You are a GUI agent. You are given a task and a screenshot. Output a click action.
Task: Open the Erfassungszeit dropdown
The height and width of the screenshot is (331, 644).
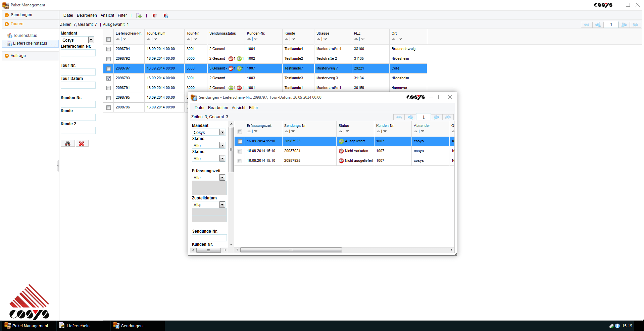tap(222, 178)
